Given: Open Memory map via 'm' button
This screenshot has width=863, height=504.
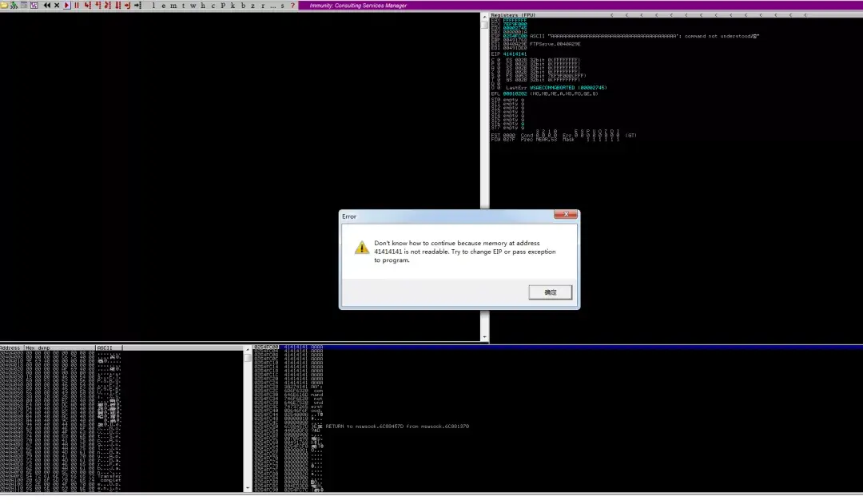Looking at the screenshot, I should tap(173, 6).
